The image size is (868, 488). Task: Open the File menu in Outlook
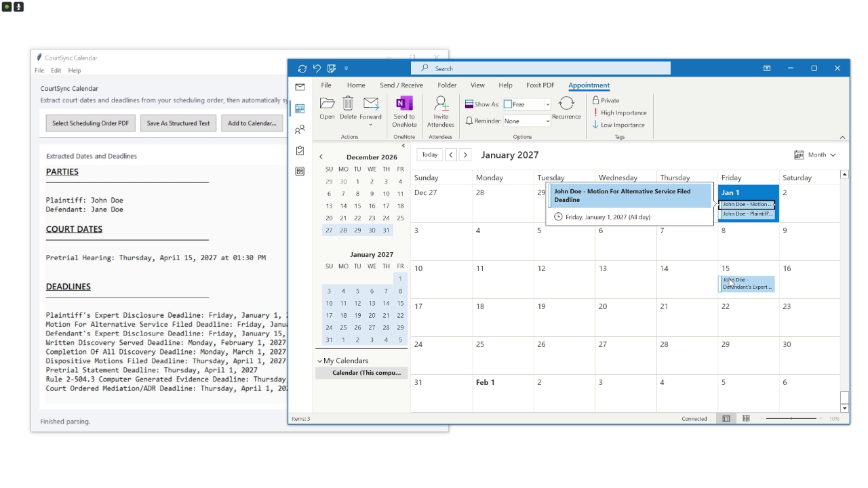click(326, 85)
